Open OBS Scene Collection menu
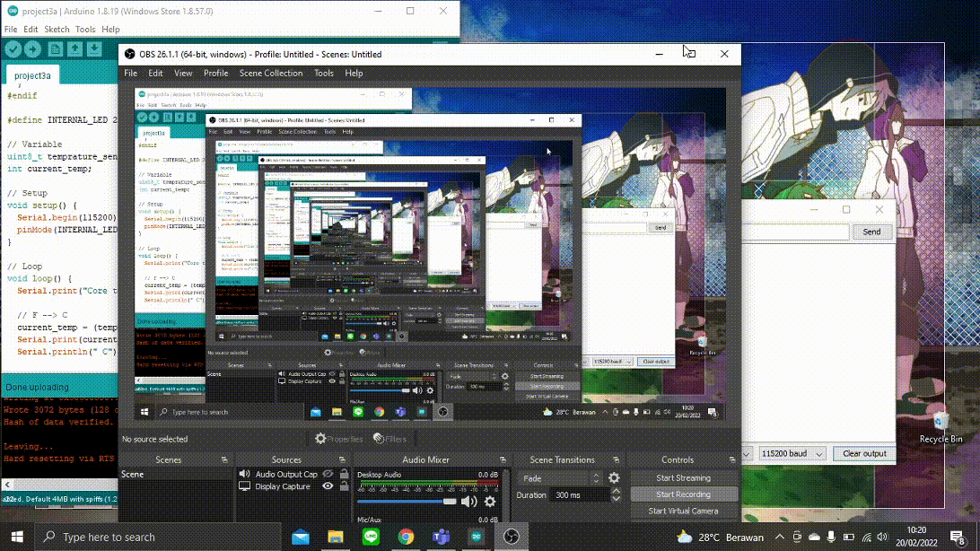The width and height of the screenshot is (980, 551). [271, 73]
